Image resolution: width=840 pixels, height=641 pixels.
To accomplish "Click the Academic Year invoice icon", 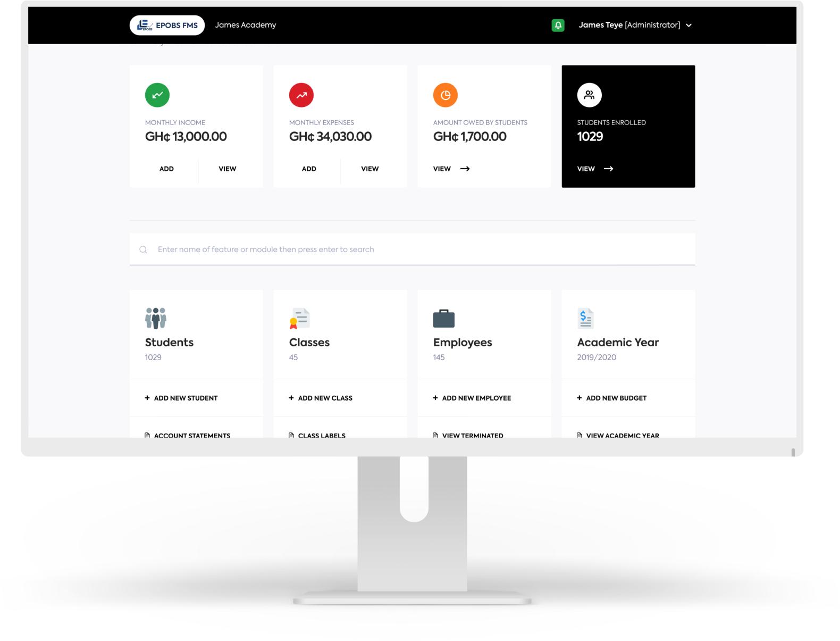I will [585, 318].
